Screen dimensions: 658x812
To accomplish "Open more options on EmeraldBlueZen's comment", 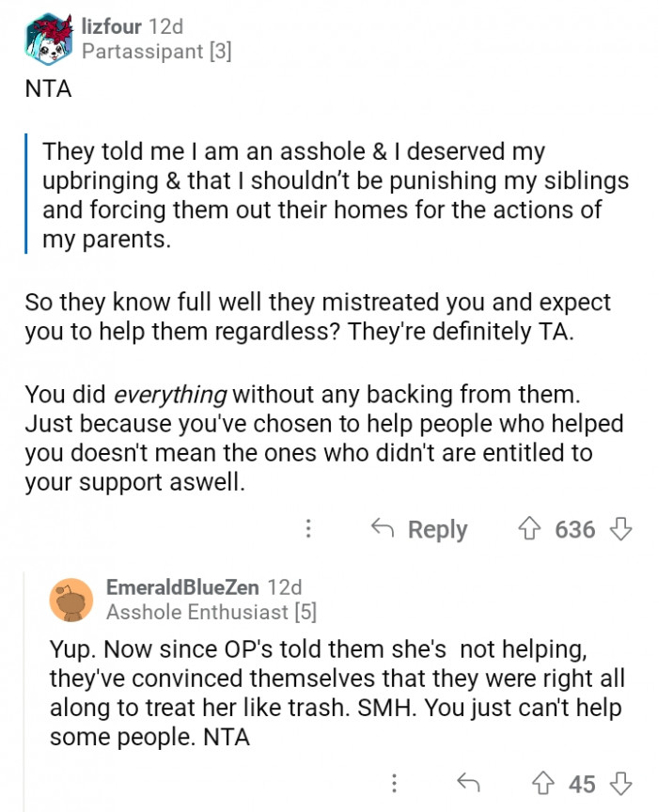I will click(x=395, y=783).
